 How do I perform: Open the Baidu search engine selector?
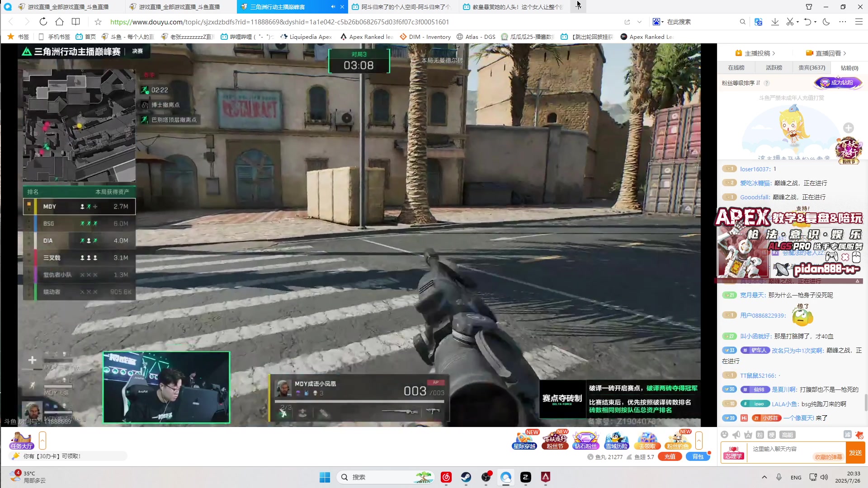pyautogui.click(x=658, y=22)
